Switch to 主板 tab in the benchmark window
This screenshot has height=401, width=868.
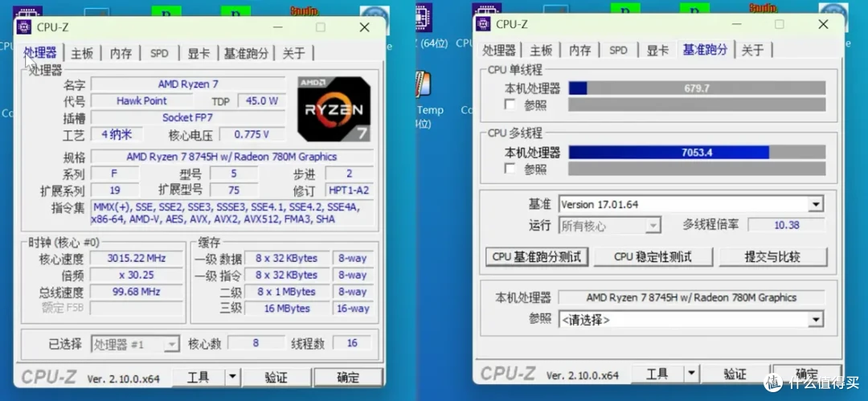tap(541, 51)
